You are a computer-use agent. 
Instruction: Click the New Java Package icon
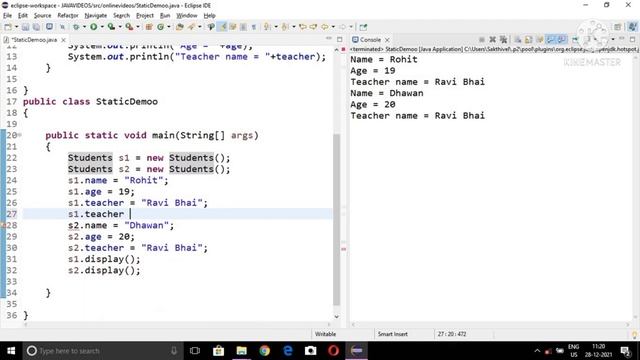pyautogui.click(x=149, y=27)
